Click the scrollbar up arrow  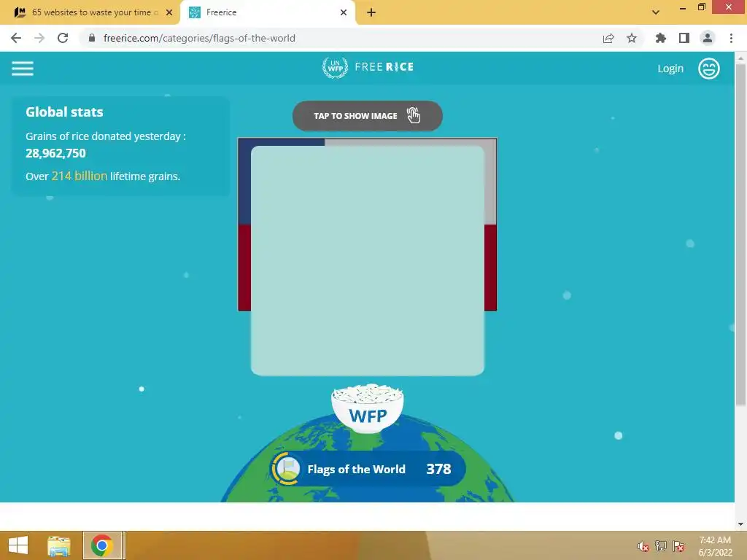click(740, 58)
